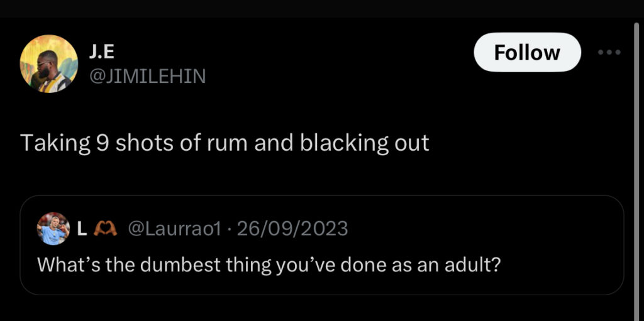This screenshot has width=644, height=321.
Task: Click "blacking out" in the main tweet
Action: coord(365,143)
